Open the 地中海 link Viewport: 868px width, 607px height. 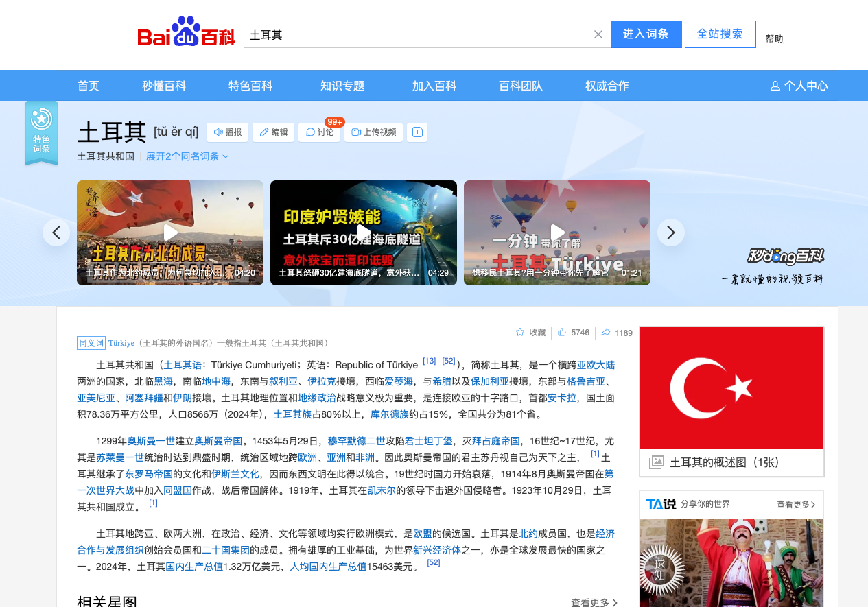[216, 381]
